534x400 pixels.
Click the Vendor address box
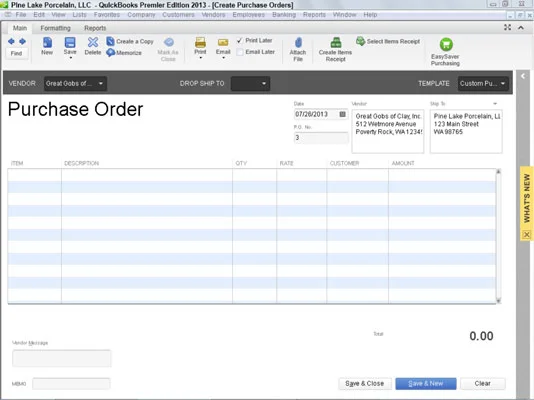click(x=388, y=131)
